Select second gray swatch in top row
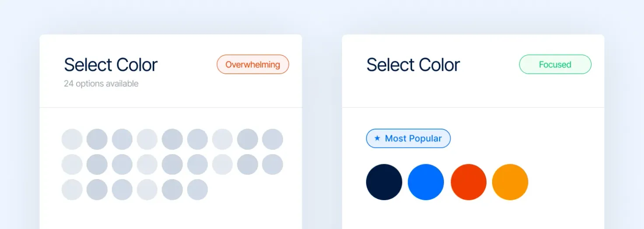Viewport: 644px width, 229px height. pyautogui.click(x=97, y=139)
